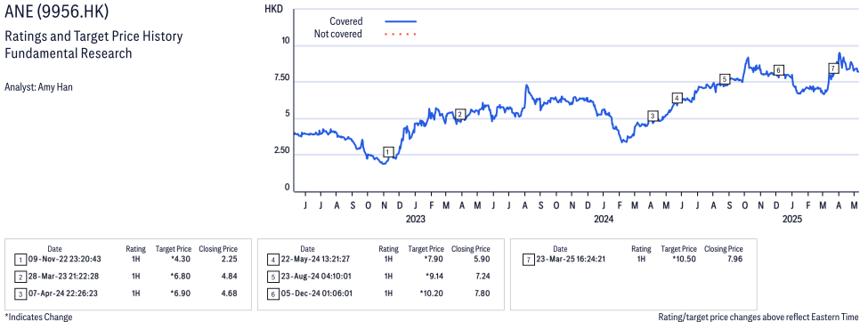Click the table box numbered 6 beside 05-Dec-24

272,294
